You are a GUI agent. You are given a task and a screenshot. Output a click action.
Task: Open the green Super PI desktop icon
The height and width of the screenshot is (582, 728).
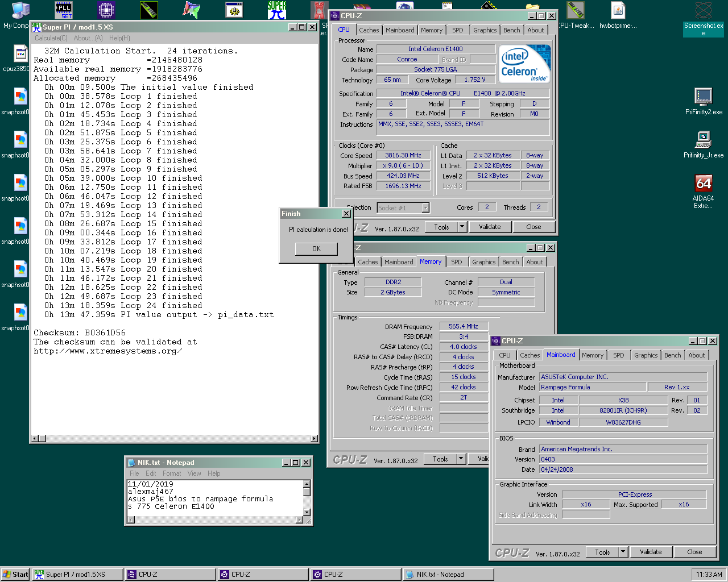[x=277, y=10]
